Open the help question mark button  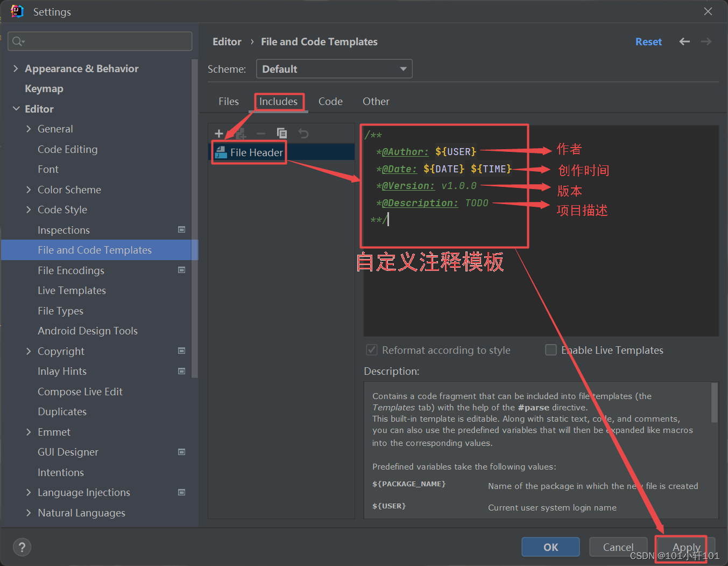(22, 547)
